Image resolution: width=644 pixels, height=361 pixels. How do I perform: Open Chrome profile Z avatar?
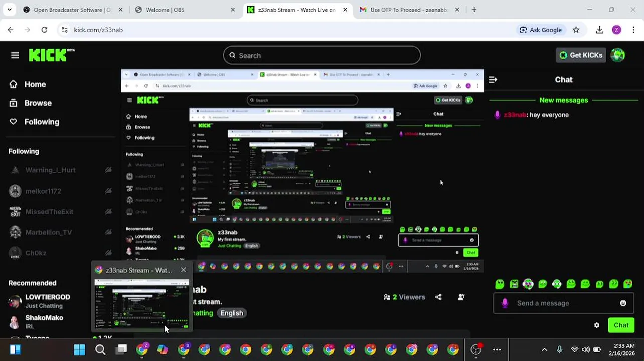point(617,30)
